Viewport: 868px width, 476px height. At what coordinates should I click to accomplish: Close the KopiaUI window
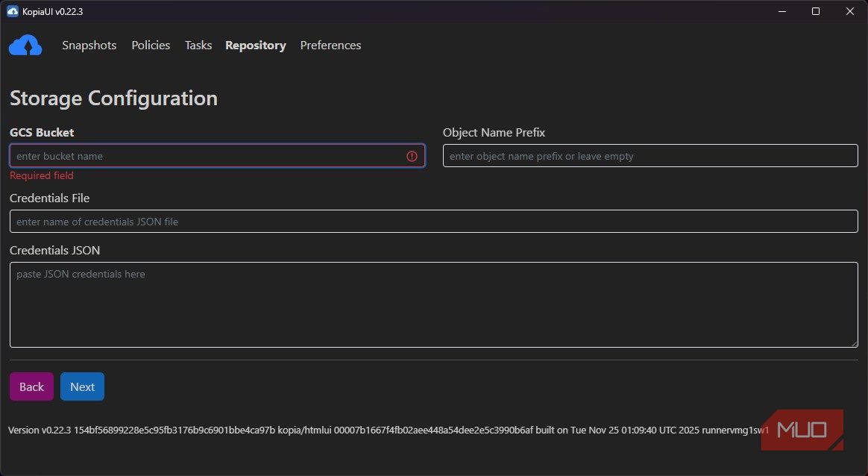coord(850,11)
